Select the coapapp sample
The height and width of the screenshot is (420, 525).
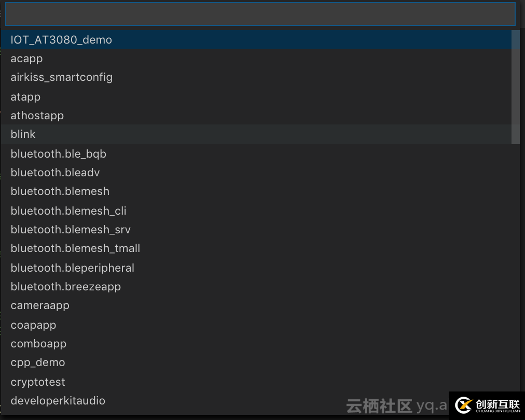[33, 325]
